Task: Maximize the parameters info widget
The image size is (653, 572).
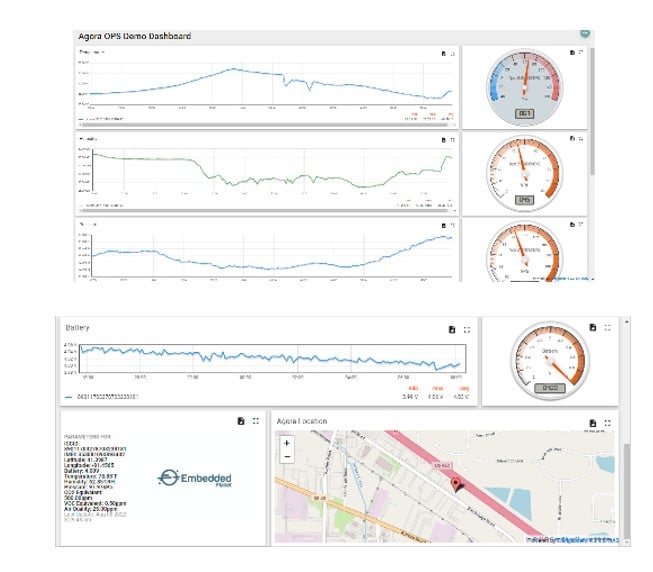Action: [256, 421]
